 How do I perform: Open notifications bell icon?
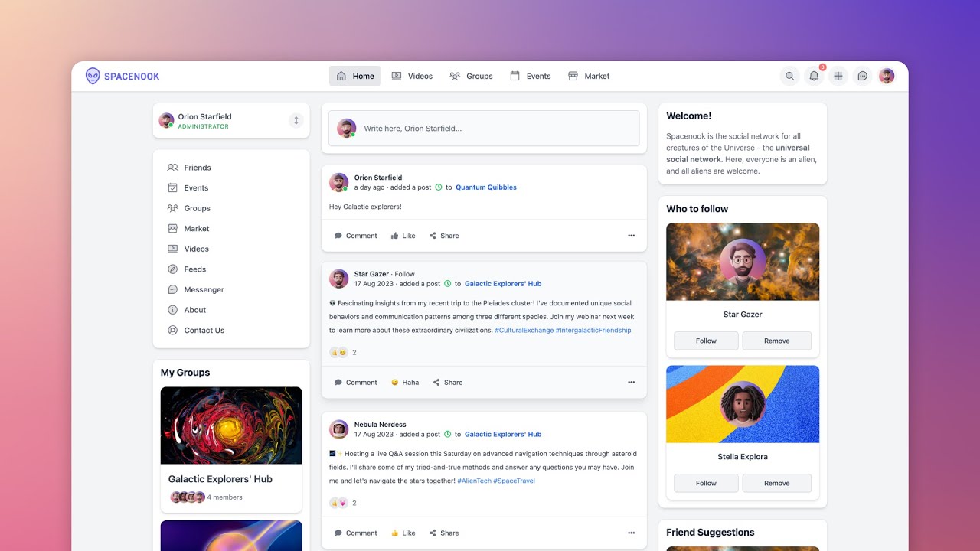tap(814, 76)
